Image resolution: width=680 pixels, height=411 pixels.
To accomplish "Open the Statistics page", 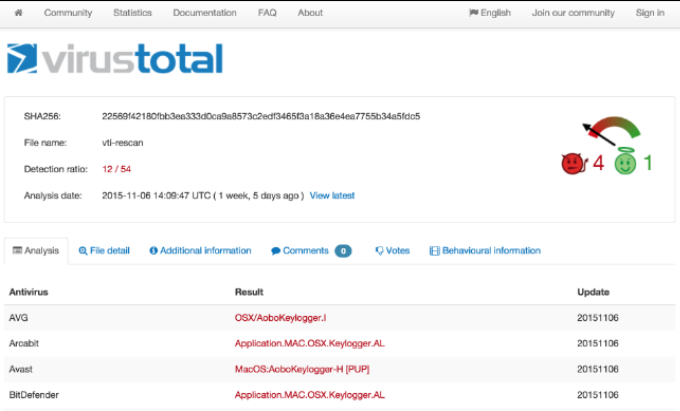I will point(133,13).
